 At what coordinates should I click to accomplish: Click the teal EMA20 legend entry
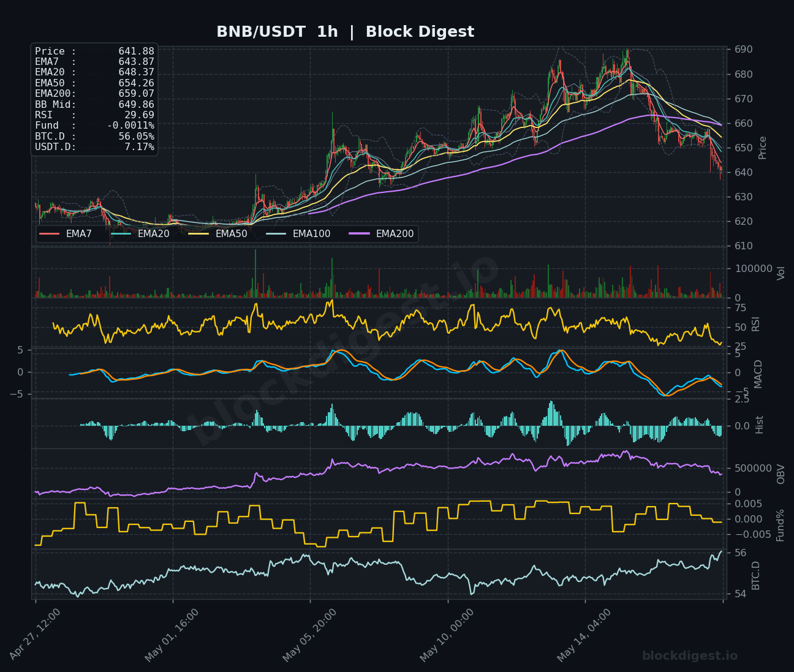click(140, 233)
